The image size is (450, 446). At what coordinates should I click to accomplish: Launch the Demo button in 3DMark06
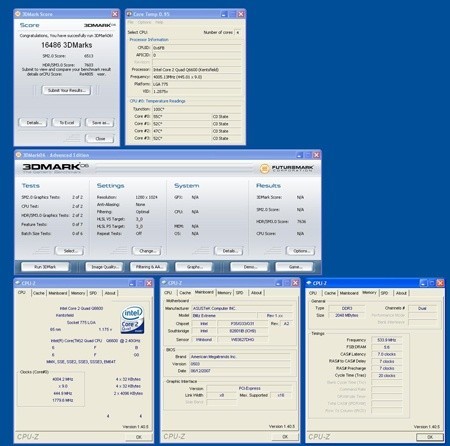(249, 267)
